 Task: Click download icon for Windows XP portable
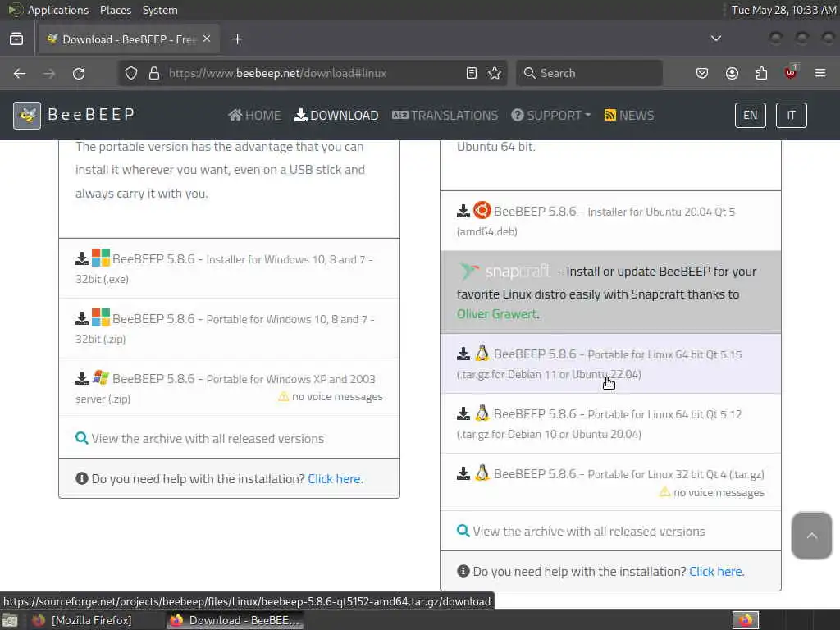[82, 379]
